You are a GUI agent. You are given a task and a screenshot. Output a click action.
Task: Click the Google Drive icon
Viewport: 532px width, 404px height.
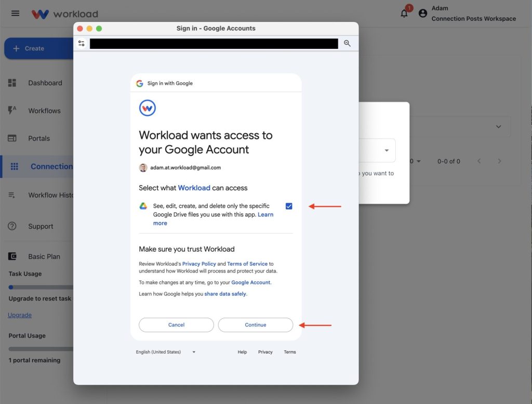(143, 206)
